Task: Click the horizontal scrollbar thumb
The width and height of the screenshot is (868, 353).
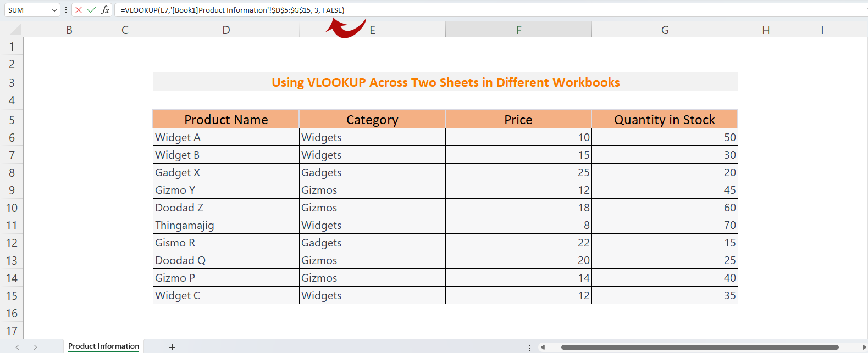Action: coord(699,347)
